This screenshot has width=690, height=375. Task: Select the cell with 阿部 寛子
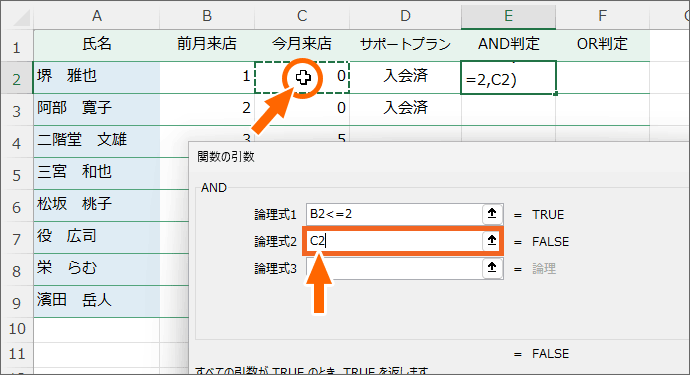tap(97, 109)
